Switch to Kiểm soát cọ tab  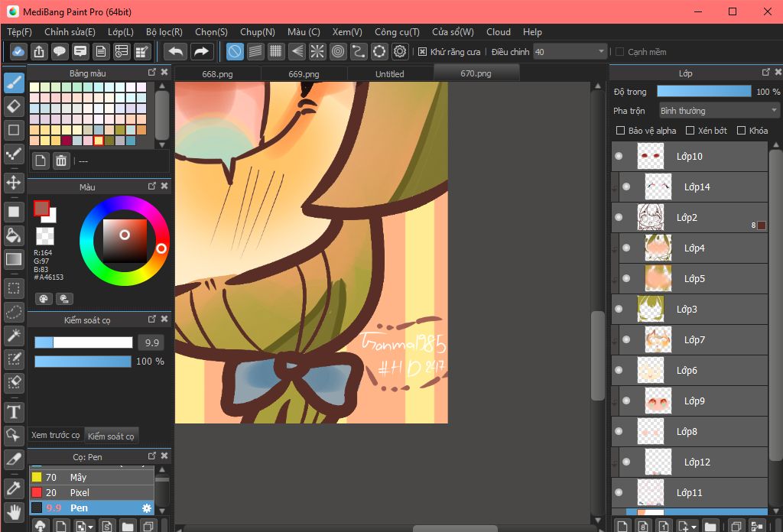111,436
